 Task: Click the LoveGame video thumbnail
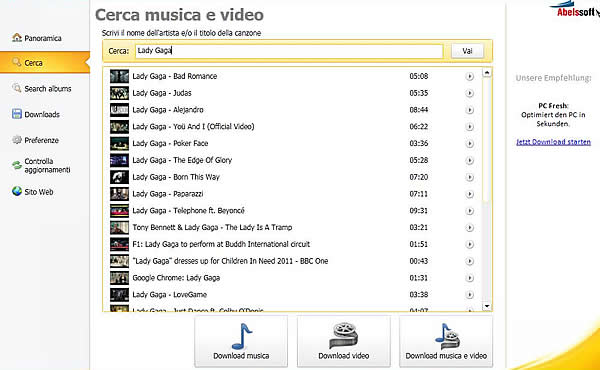point(119,295)
